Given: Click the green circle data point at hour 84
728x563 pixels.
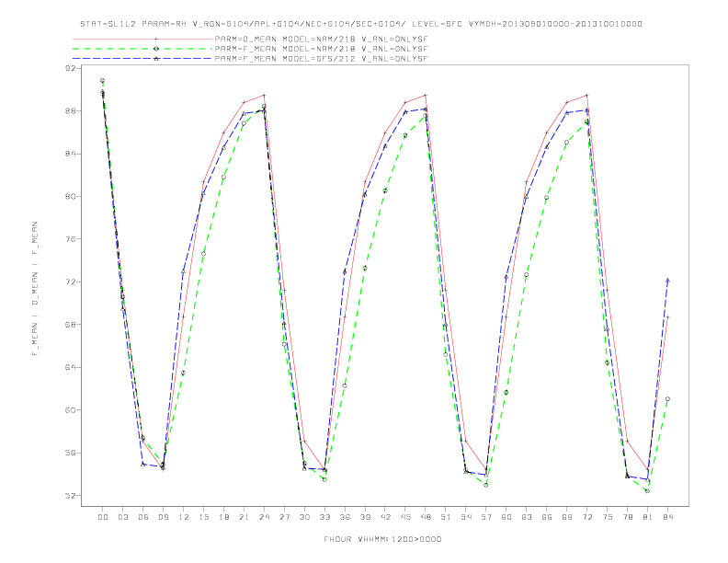Looking at the screenshot, I should point(667,398).
